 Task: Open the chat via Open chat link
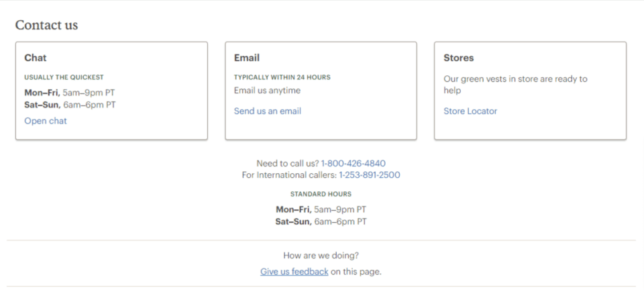(x=46, y=121)
